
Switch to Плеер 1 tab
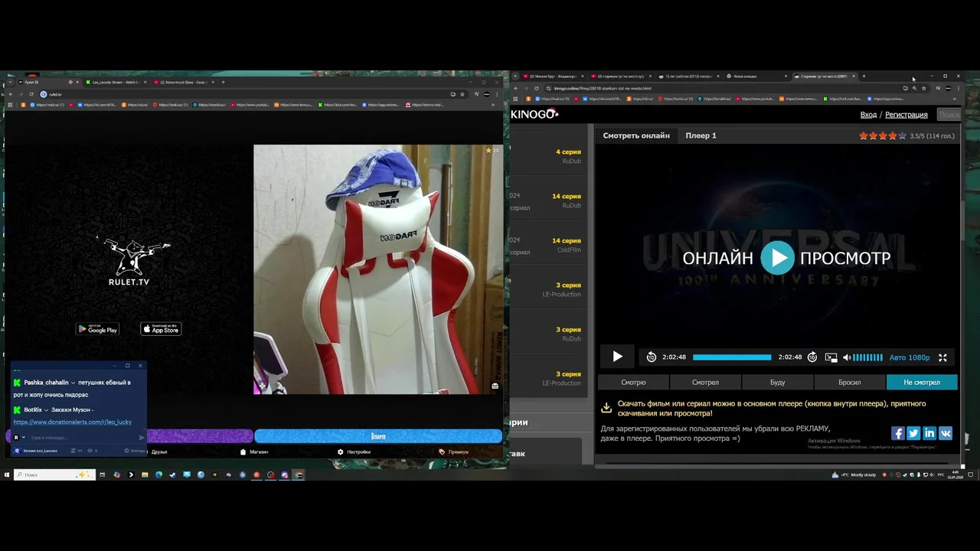(701, 135)
